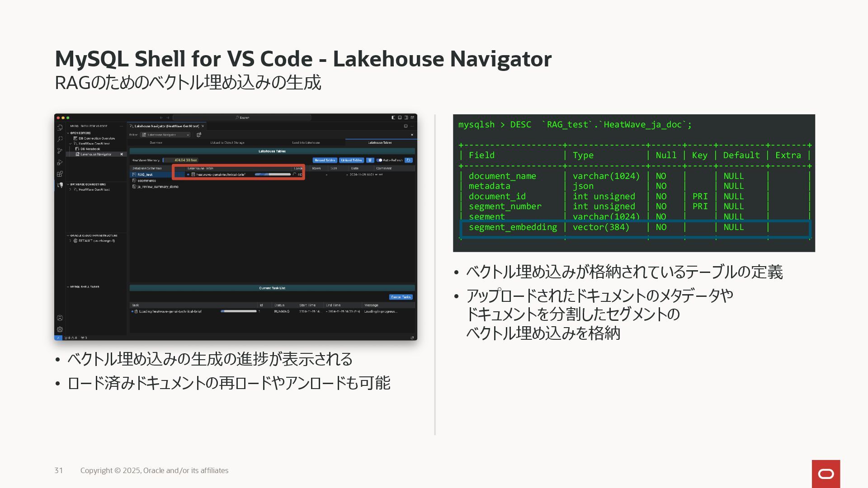Switch to Upload to Object Storage tab
868x488 pixels.
pyautogui.click(x=227, y=142)
